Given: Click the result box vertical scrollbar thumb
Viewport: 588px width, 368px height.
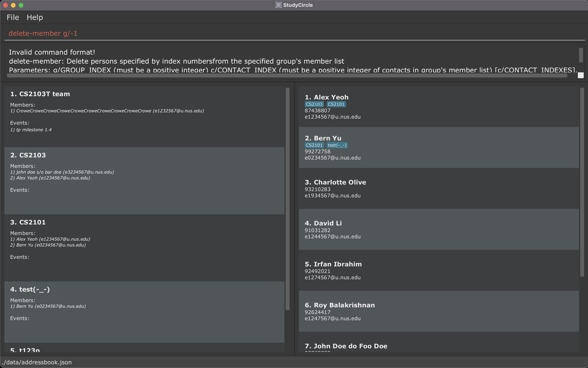Looking at the screenshot, I should [581, 55].
